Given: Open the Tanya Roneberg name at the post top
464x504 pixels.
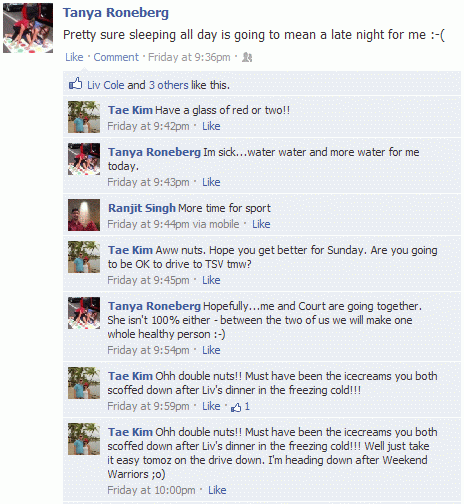Looking at the screenshot, I should [116, 13].
